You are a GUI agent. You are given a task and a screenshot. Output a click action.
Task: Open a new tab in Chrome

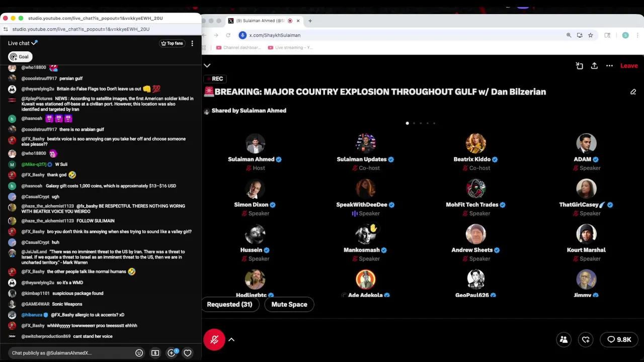tap(310, 21)
